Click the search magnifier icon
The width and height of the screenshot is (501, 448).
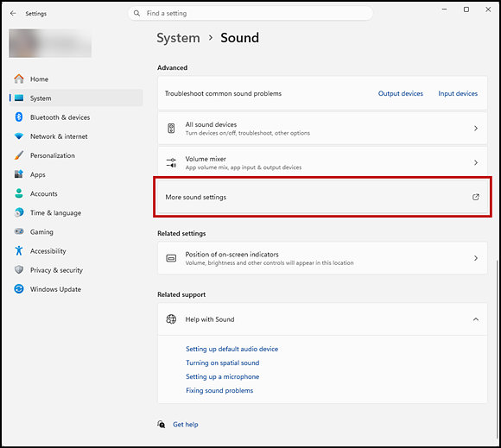pos(136,14)
